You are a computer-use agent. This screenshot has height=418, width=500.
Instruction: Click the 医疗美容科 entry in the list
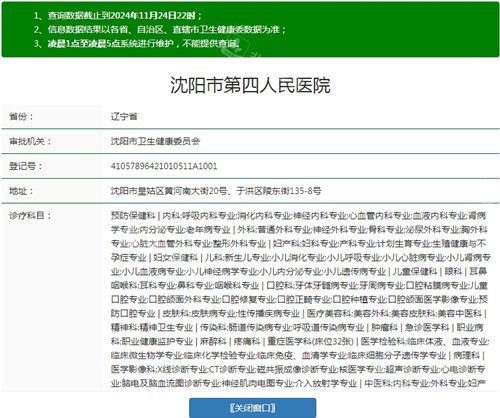(329, 313)
